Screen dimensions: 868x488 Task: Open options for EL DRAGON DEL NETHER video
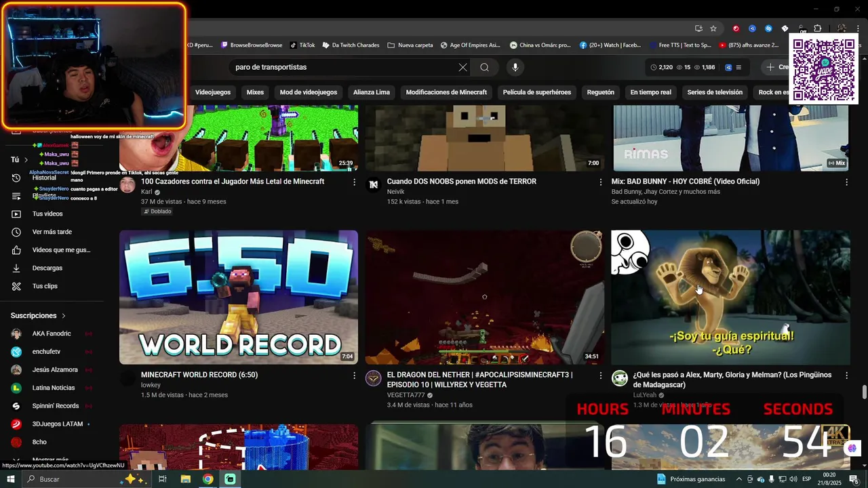600,375
